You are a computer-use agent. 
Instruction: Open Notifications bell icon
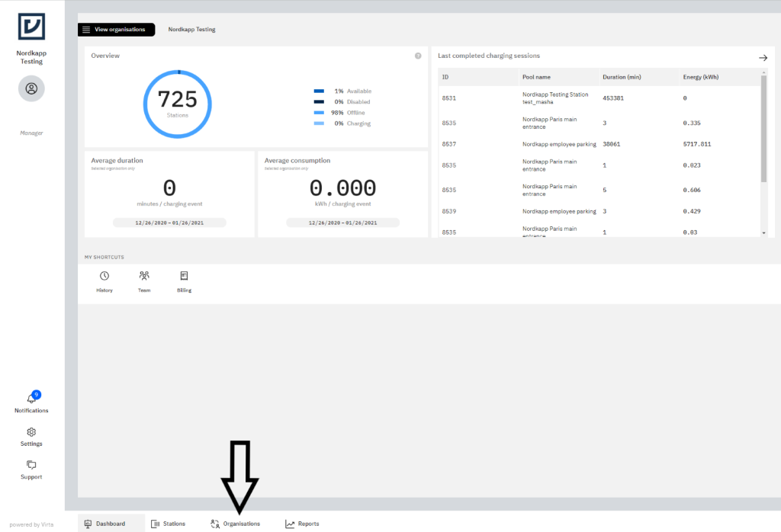click(31, 399)
